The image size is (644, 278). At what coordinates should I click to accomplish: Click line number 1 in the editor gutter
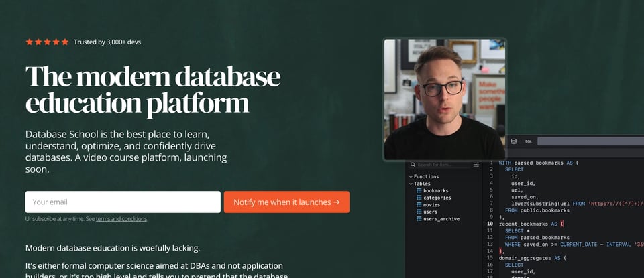point(491,163)
